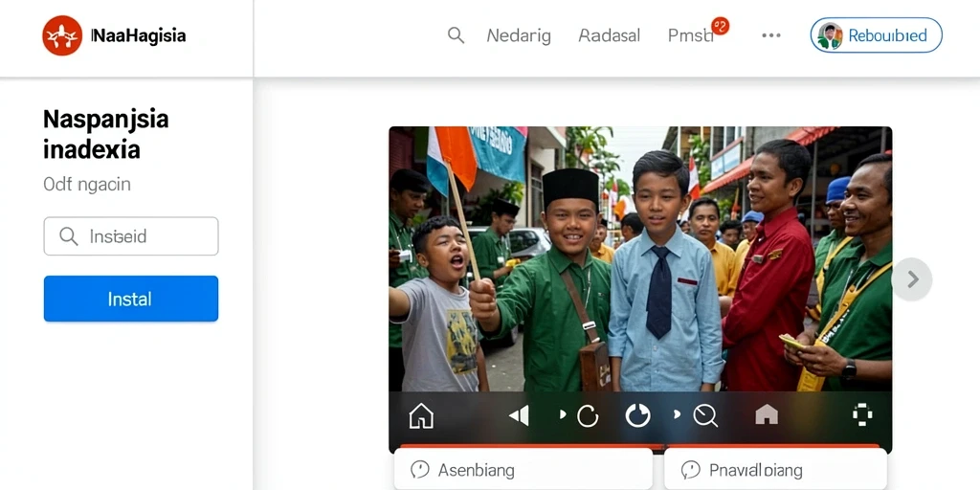This screenshot has width=980, height=490.
Task: Go to next image with chevron arrow
Action: pyautogui.click(x=912, y=279)
